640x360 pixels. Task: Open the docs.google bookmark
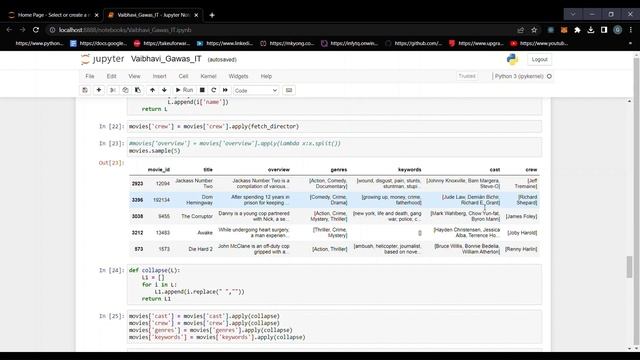98,43
